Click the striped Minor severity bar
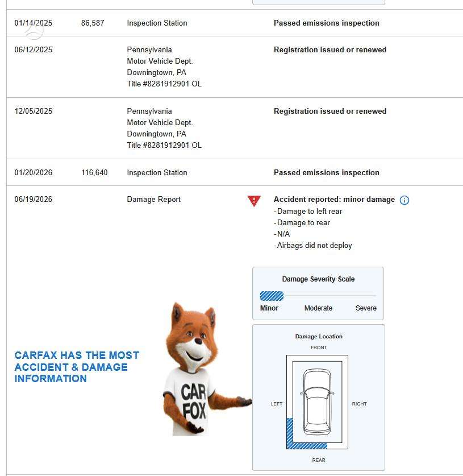The image size is (463, 476). coord(272,296)
